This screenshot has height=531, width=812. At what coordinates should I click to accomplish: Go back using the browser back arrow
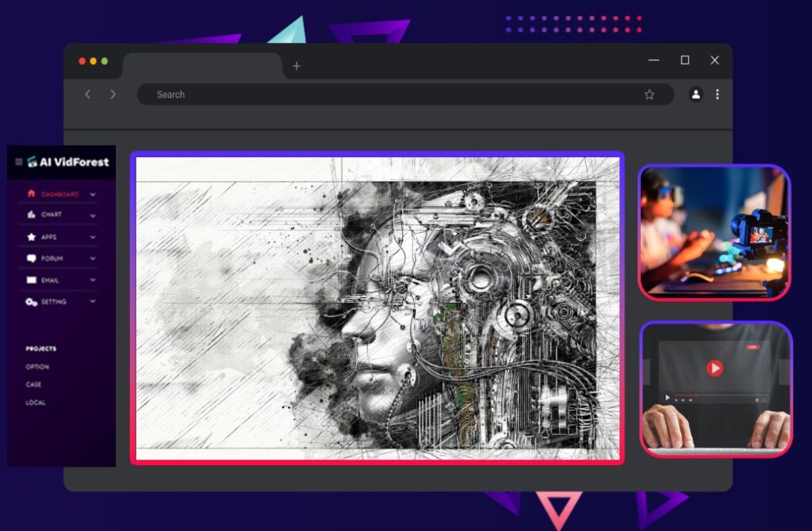88,94
